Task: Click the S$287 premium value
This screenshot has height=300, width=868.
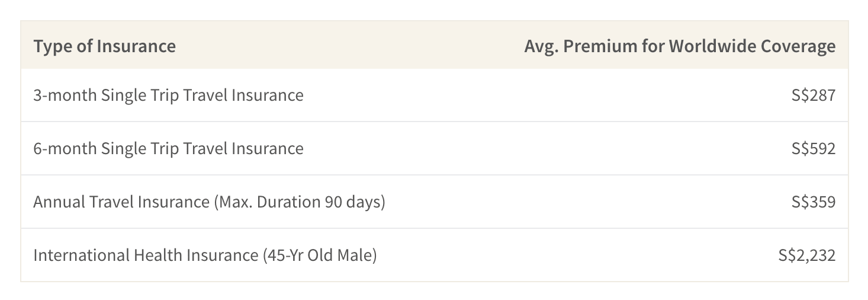Action: point(814,95)
